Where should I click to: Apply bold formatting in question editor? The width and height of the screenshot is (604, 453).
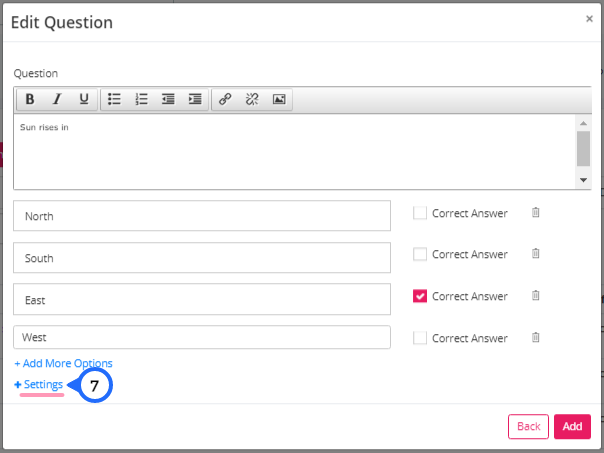(x=30, y=99)
